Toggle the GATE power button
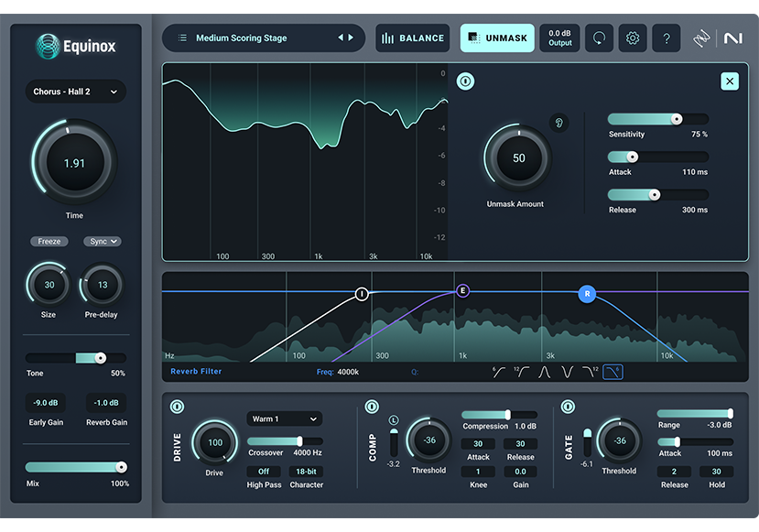Viewport: 759px width, 532px height. [568, 407]
